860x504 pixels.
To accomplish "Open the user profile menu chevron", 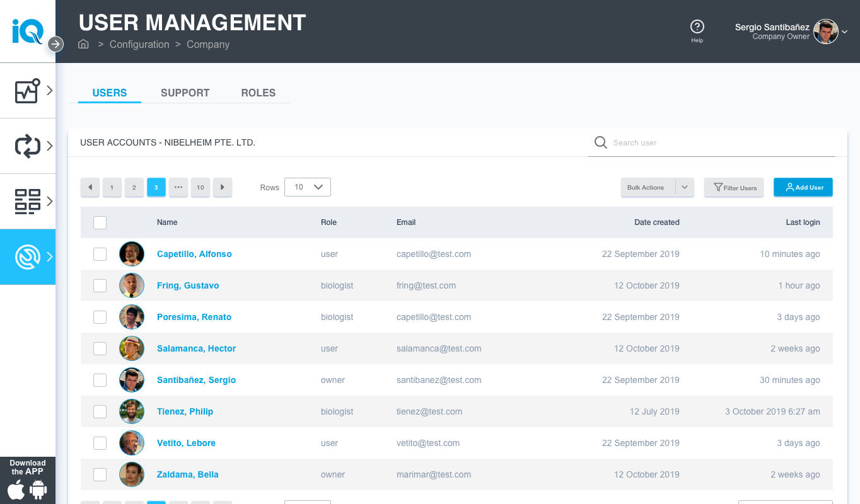I will click(x=845, y=31).
